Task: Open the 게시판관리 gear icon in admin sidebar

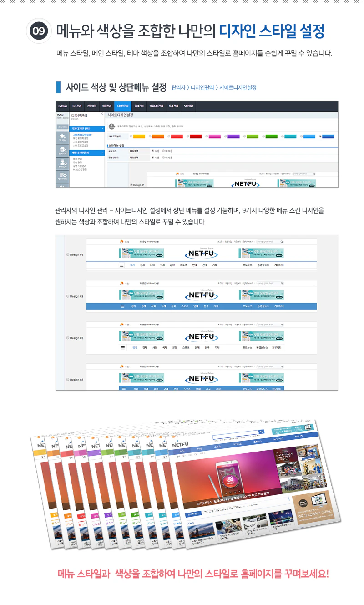Action: 62,175
